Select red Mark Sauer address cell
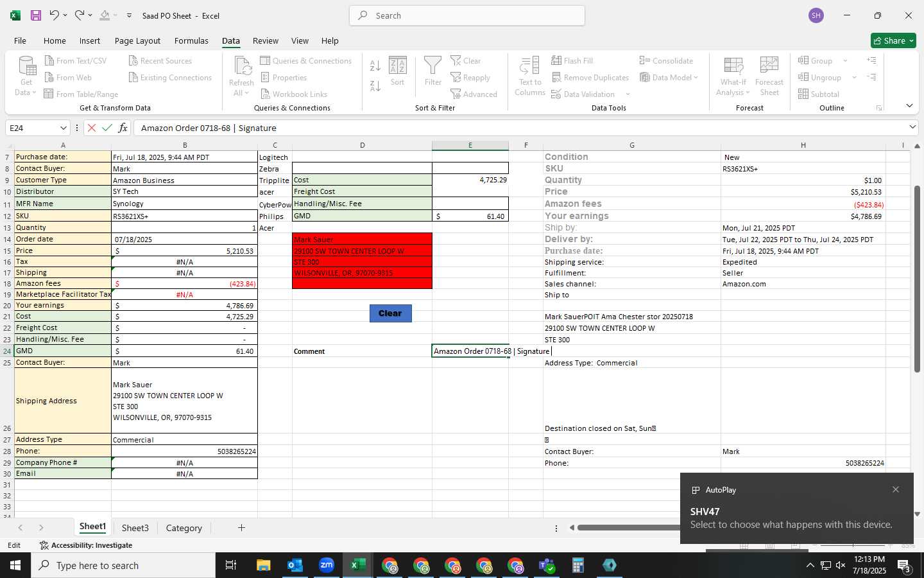This screenshot has width=924, height=578. tap(362, 239)
